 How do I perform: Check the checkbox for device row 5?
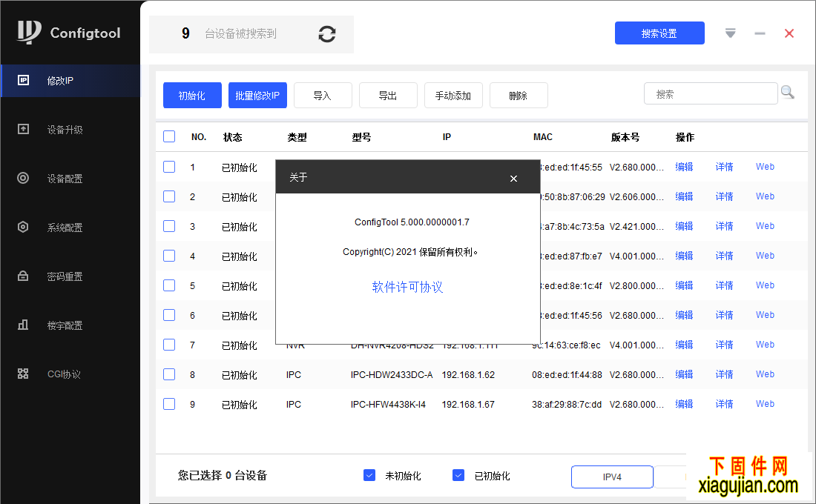[x=169, y=285]
